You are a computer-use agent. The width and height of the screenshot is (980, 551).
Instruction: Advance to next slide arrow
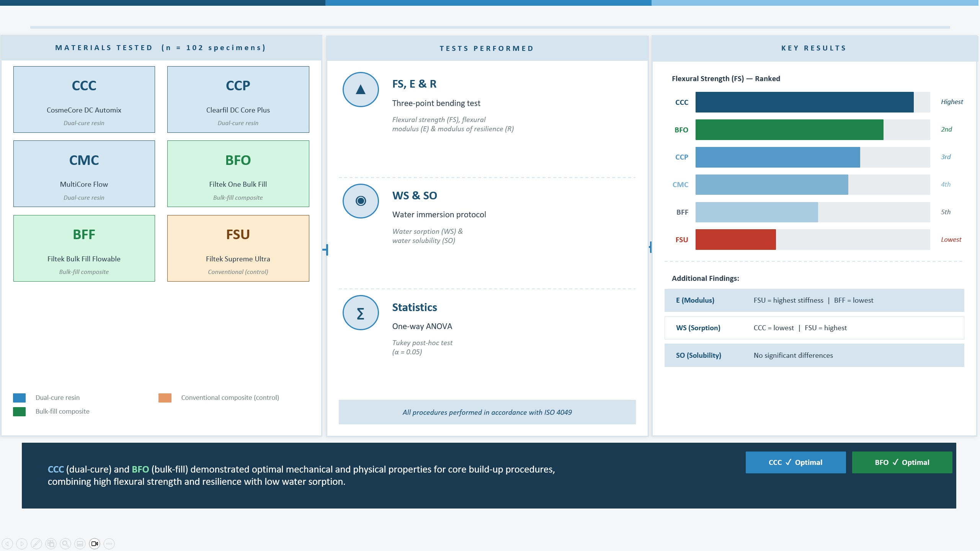click(22, 543)
